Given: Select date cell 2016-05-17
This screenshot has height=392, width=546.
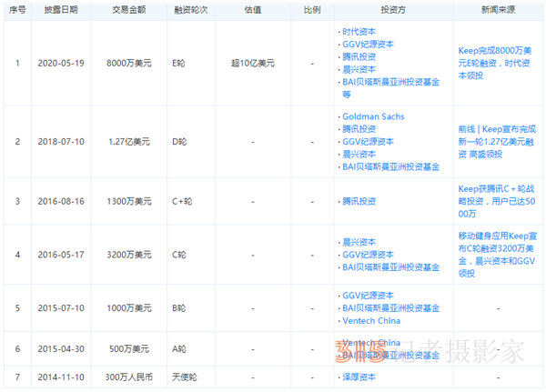Looking at the screenshot, I should click(61, 255).
